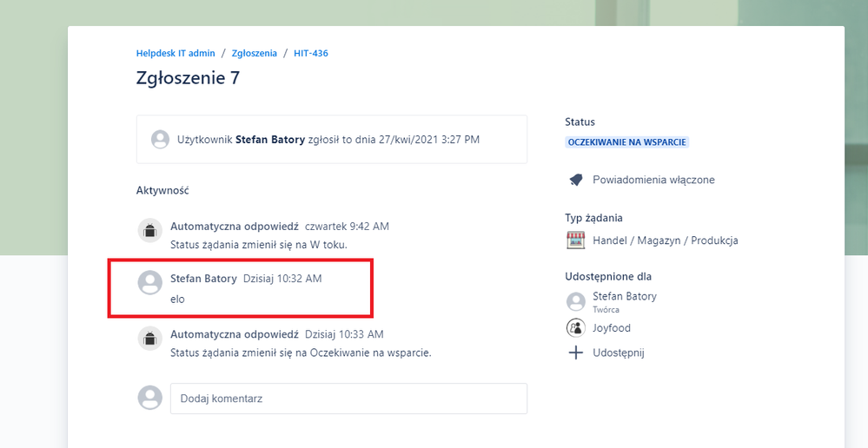868x448 pixels.
Task: Click the Joyfood name
Action: click(x=612, y=328)
